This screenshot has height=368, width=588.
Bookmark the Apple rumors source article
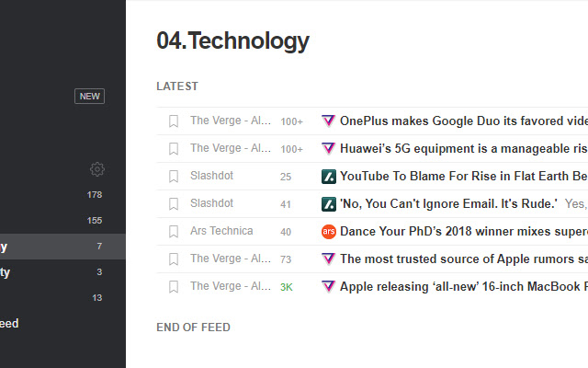[173, 259]
